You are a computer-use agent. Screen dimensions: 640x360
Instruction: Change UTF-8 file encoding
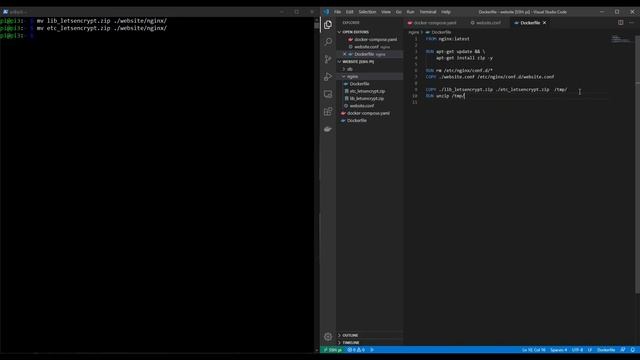pos(577,350)
